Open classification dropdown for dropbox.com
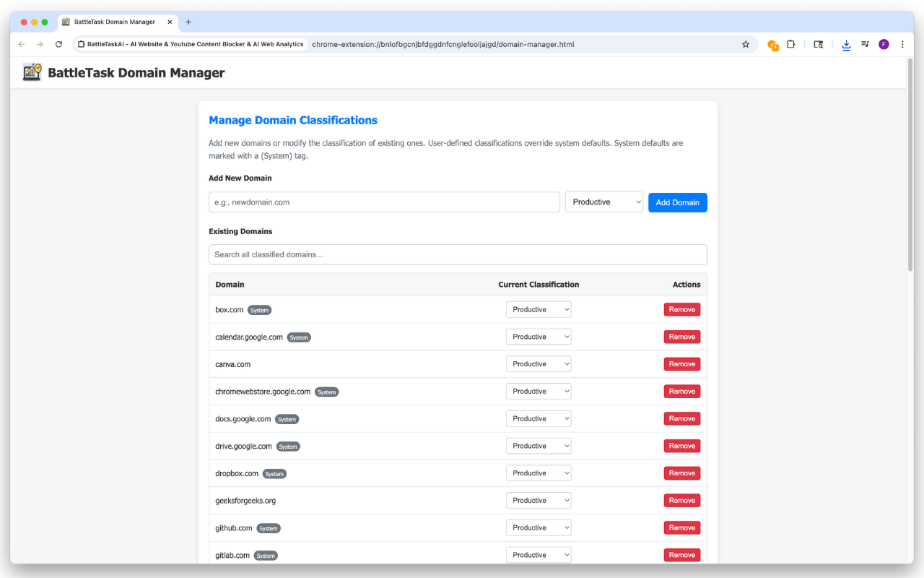The width and height of the screenshot is (924, 578). (539, 473)
